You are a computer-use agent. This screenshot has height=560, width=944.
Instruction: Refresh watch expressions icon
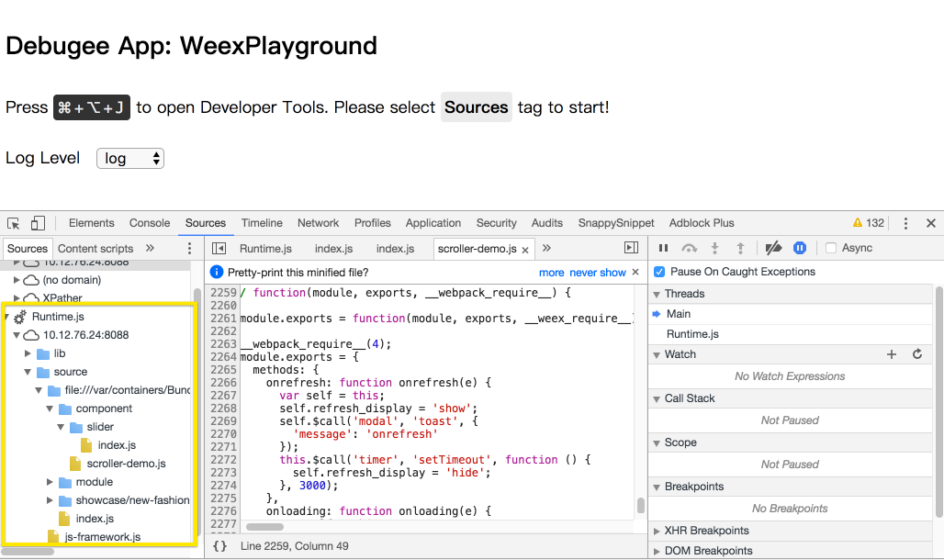pos(917,354)
